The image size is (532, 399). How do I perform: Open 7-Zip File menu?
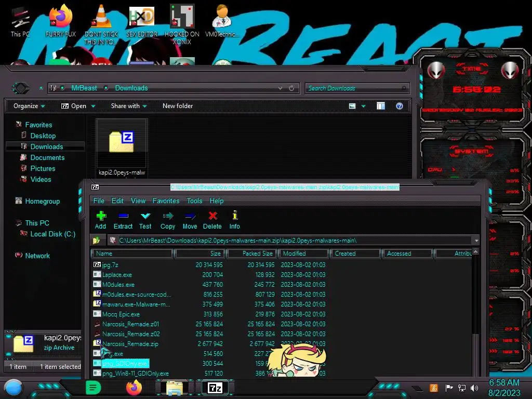tap(99, 201)
